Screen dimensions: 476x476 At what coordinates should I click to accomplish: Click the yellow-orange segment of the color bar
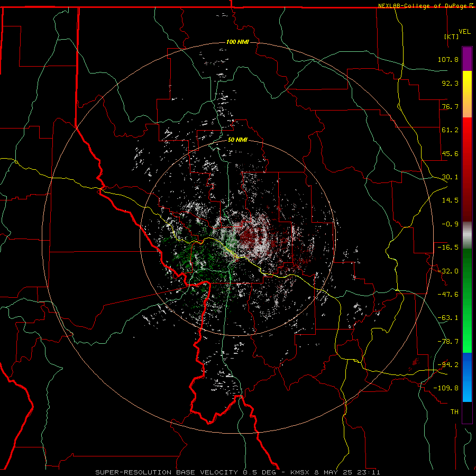467,94
